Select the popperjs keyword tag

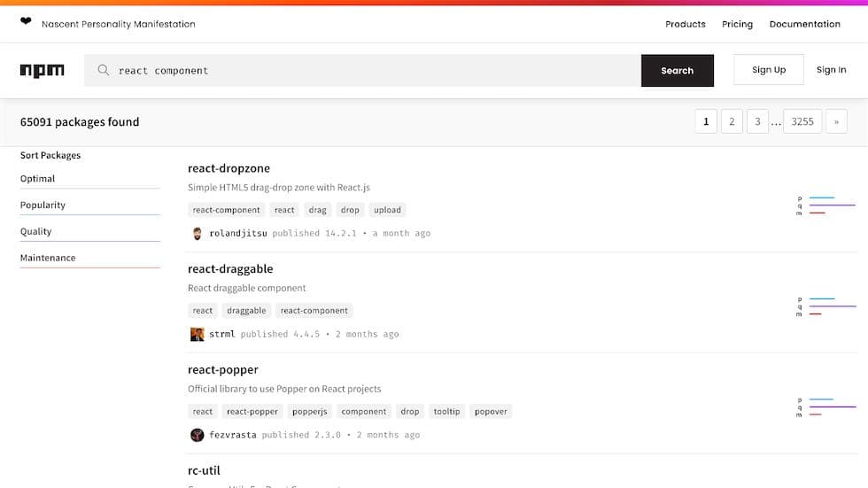(309, 412)
